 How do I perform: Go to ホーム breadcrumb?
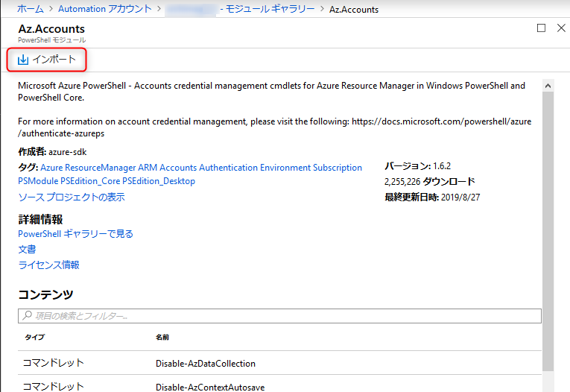31,9
